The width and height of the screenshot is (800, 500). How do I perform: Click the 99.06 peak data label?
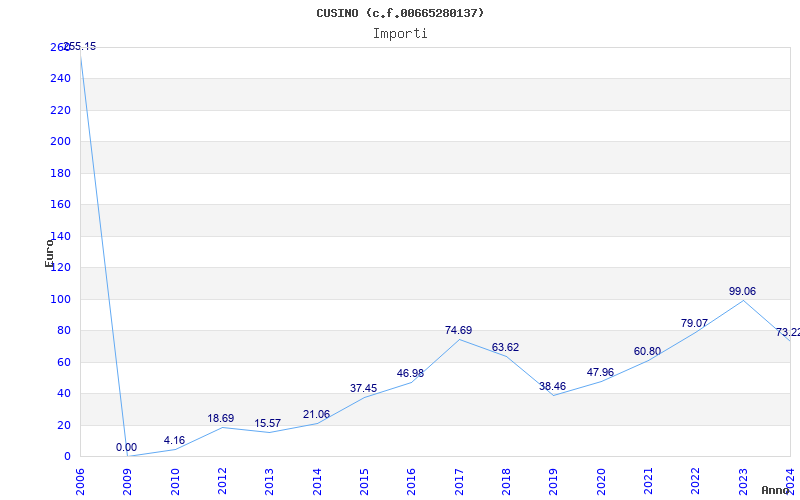click(x=742, y=291)
